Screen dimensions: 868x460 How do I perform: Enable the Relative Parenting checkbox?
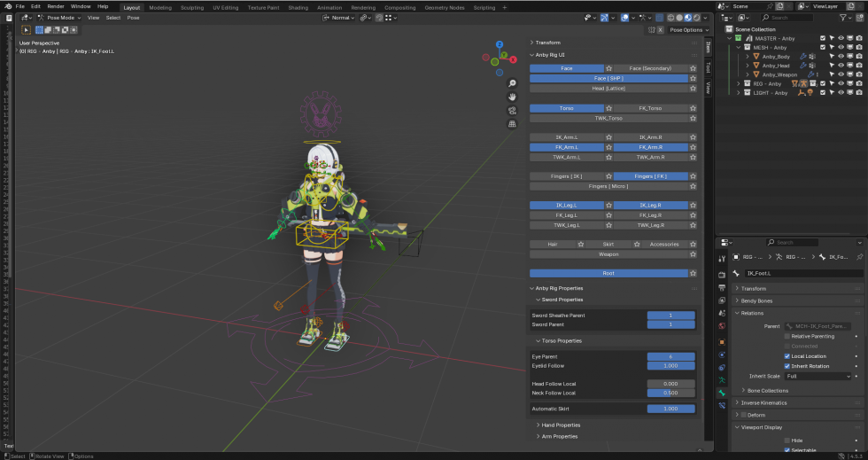click(787, 336)
